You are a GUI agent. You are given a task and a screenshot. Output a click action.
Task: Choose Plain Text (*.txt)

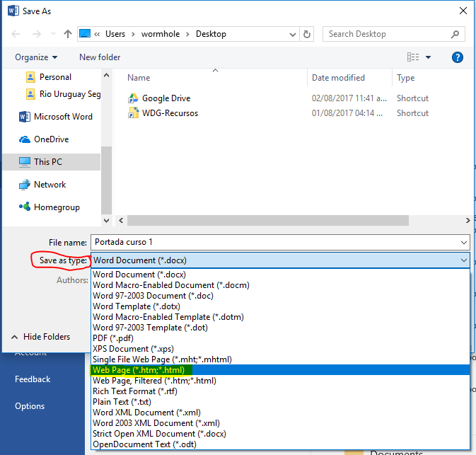click(x=280, y=402)
